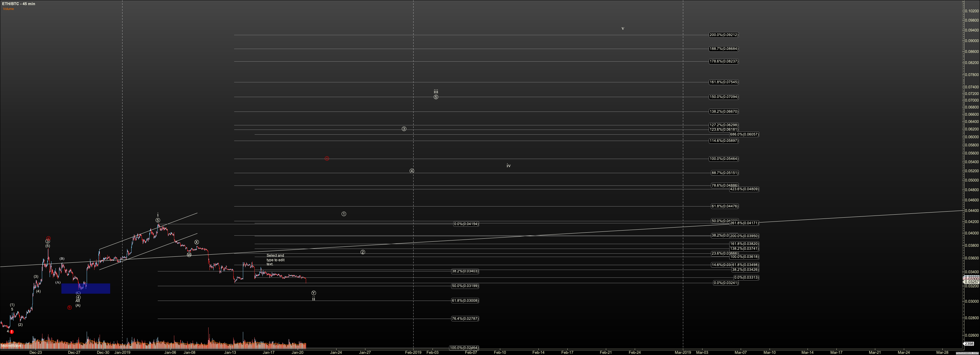Click the 114.6%(0.05897) Fibonacci label

[724, 141]
